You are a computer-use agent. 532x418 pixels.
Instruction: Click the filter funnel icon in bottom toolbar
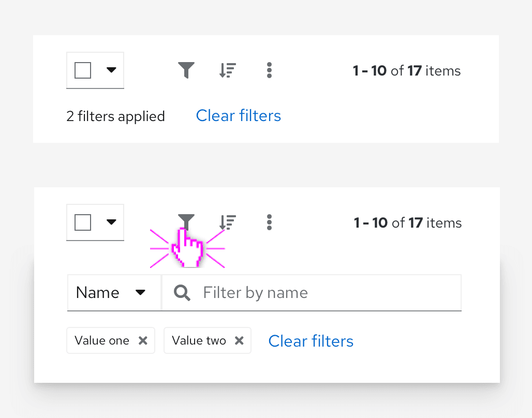(186, 221)
